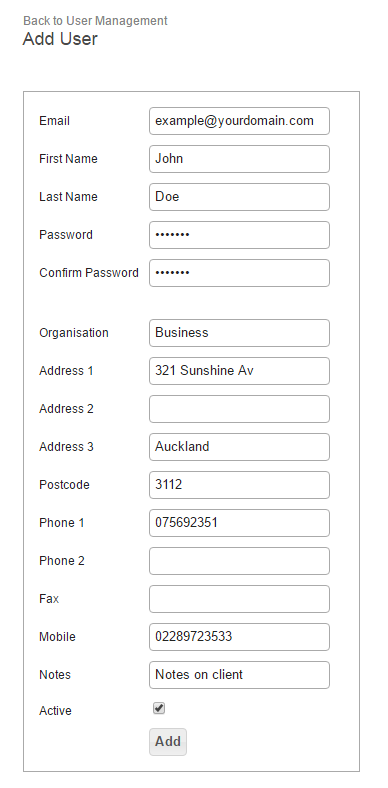Select the Organisation text box
Screen dimensions: 388x788
(x=239, y=333)
